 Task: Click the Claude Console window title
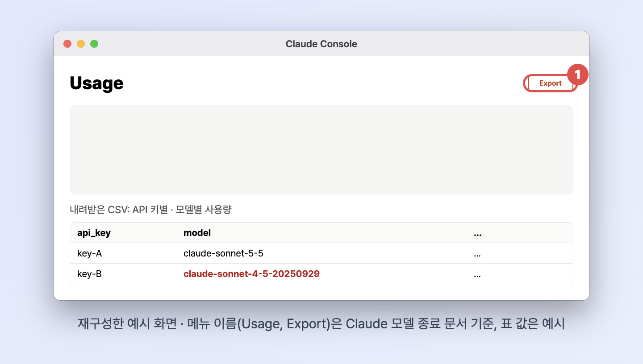point(321,44)
